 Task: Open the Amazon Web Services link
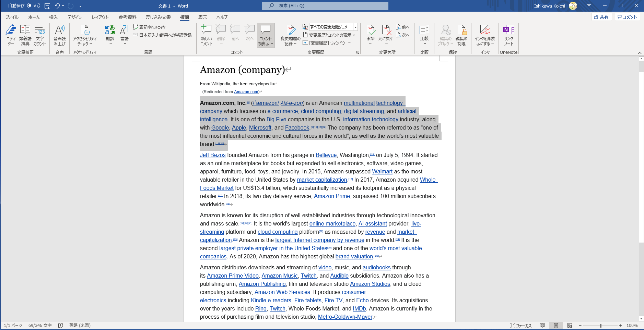coord(282,292)
